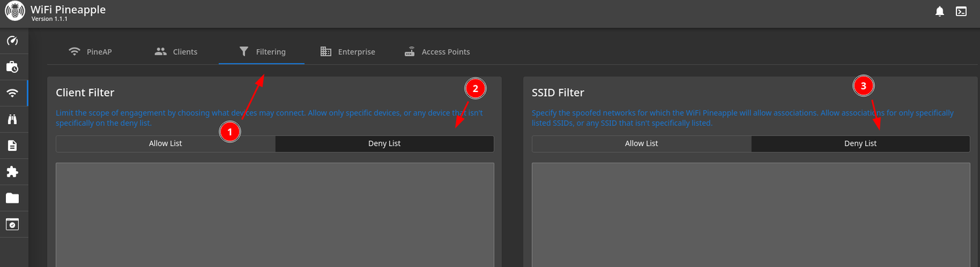Screen dimensions: 980x267
Task: Switch Client Filter to Allow List
Action: 165,144
